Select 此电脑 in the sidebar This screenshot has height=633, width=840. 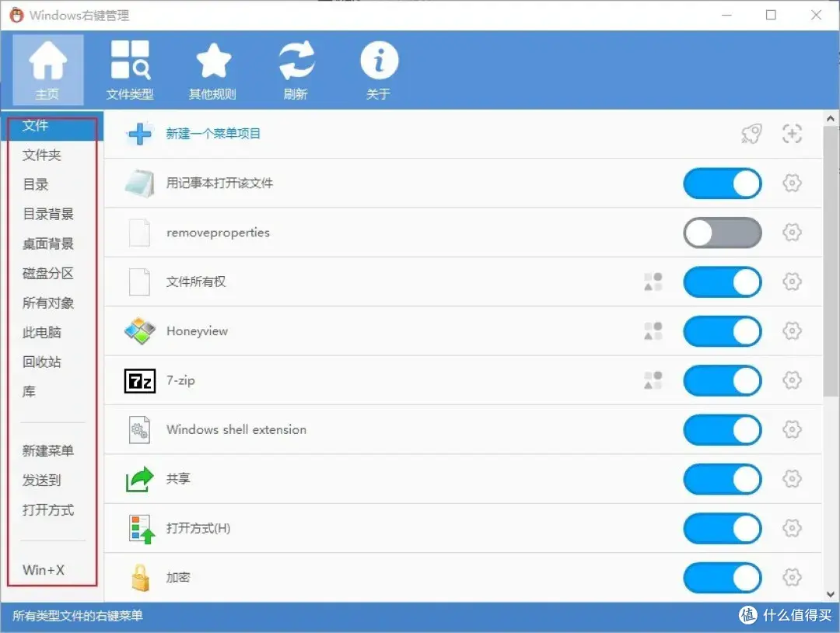pyautogui.click(x=42, y=333)
